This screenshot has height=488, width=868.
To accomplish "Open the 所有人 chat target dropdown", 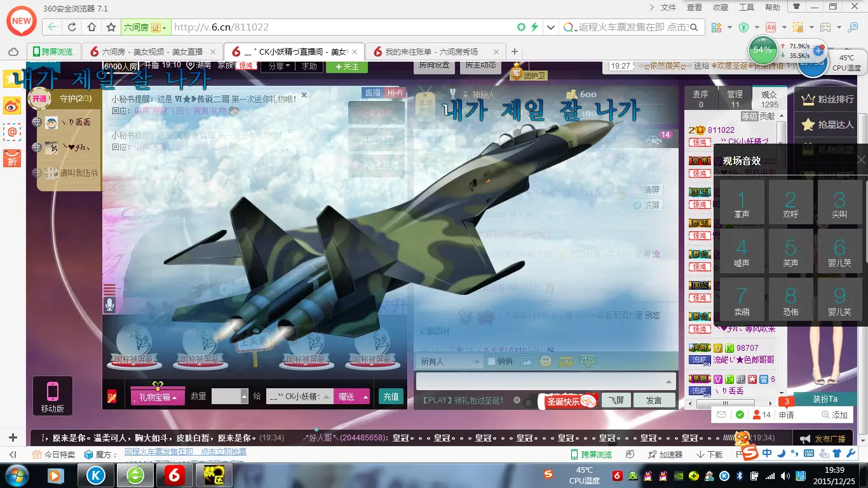I will (x=451, y=362).
